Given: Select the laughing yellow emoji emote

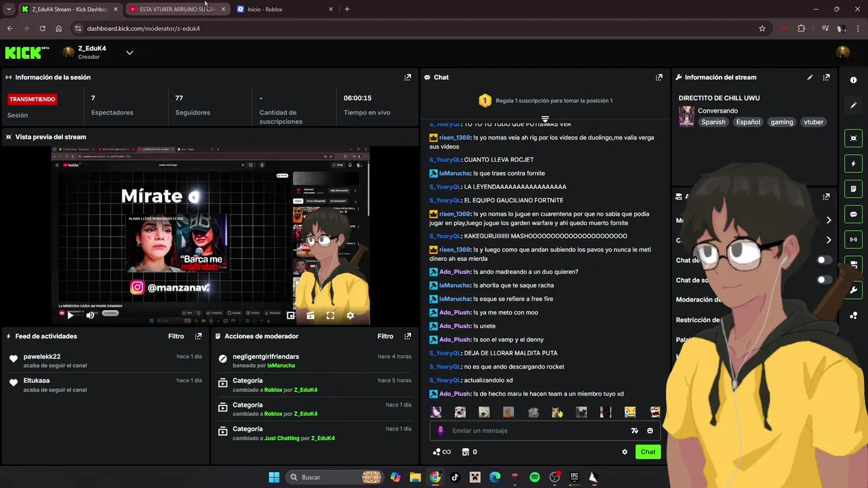Looking at the screenshot, I should pyautogui.click(x=630, y=412).
